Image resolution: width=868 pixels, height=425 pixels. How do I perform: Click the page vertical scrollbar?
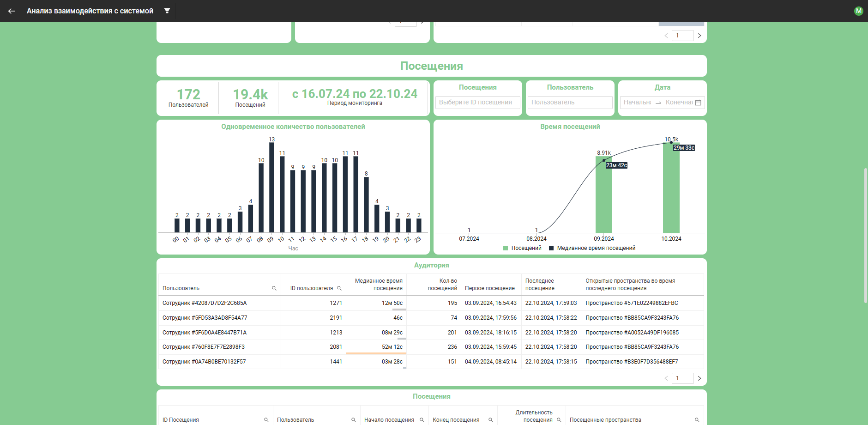click(866, 236)
